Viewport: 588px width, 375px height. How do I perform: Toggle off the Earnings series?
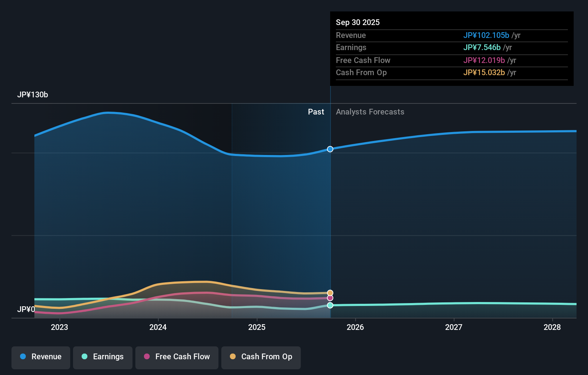click(x=103, y=357)
